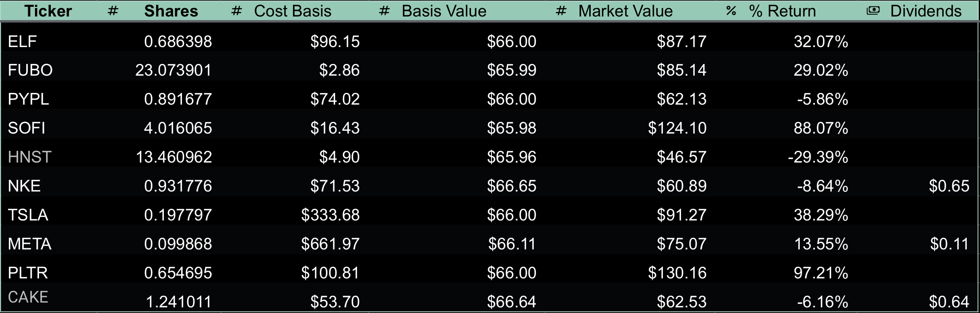Image resolution: width=980 pixels, height=313 pixels.
Task: Select TSLA cost basis $333.68 cell
Action: point(330,215)
